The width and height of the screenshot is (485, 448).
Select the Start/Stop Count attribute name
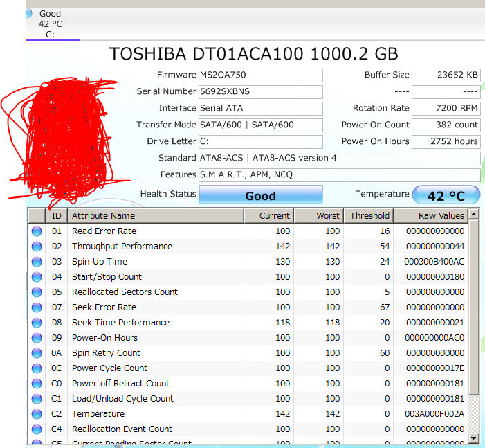(107, 276)
